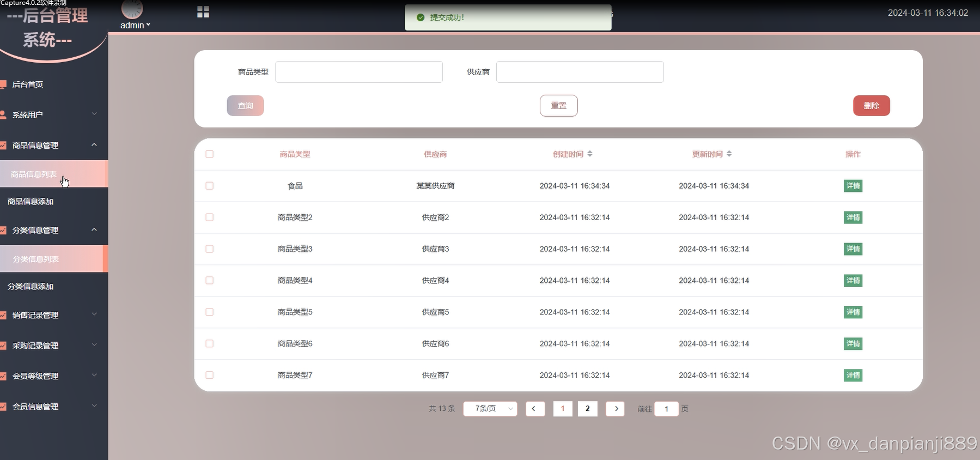Select 分类信息列表 submenu item
This screenshot has width=980, height=460.
pyautogui.click(x=54, y=259)
